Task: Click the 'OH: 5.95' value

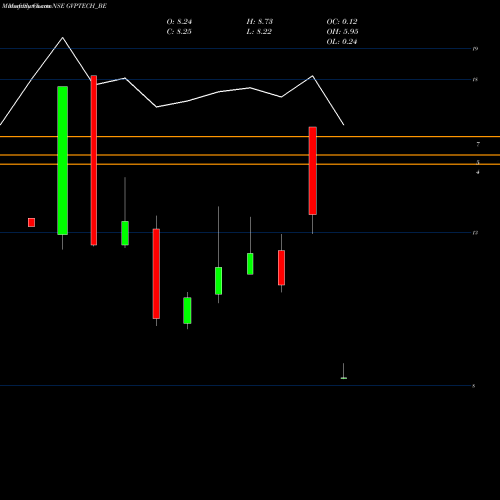Action: click(342, 32)
